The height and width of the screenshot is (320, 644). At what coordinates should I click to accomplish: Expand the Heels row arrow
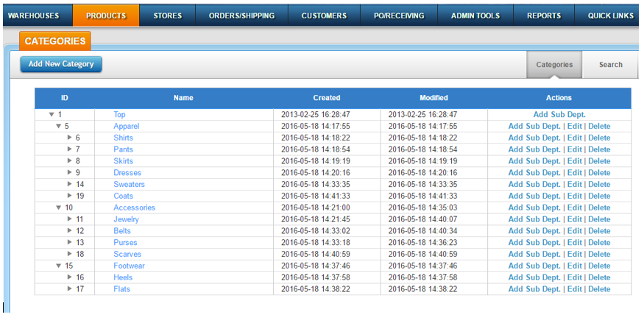coord(70,278)
